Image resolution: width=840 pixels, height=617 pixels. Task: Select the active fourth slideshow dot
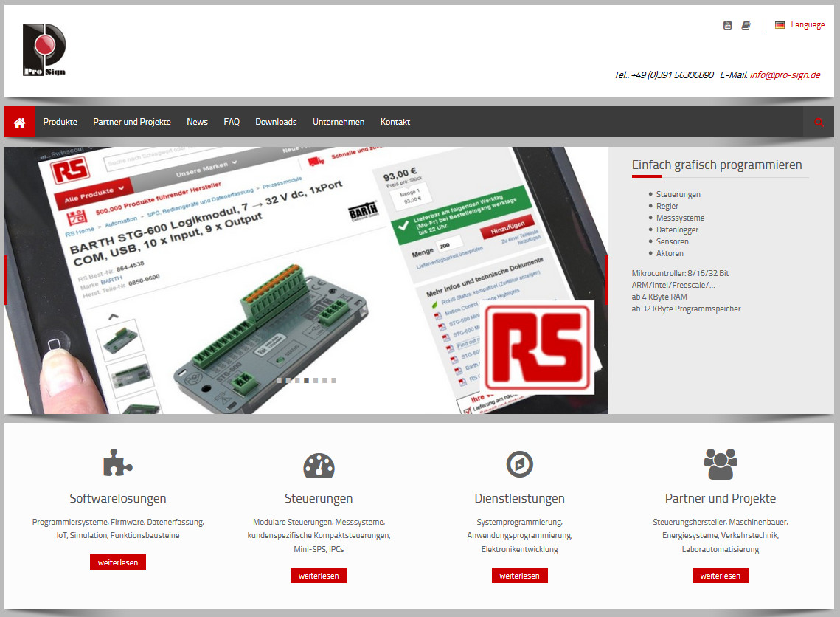click(x=307, y=381)
